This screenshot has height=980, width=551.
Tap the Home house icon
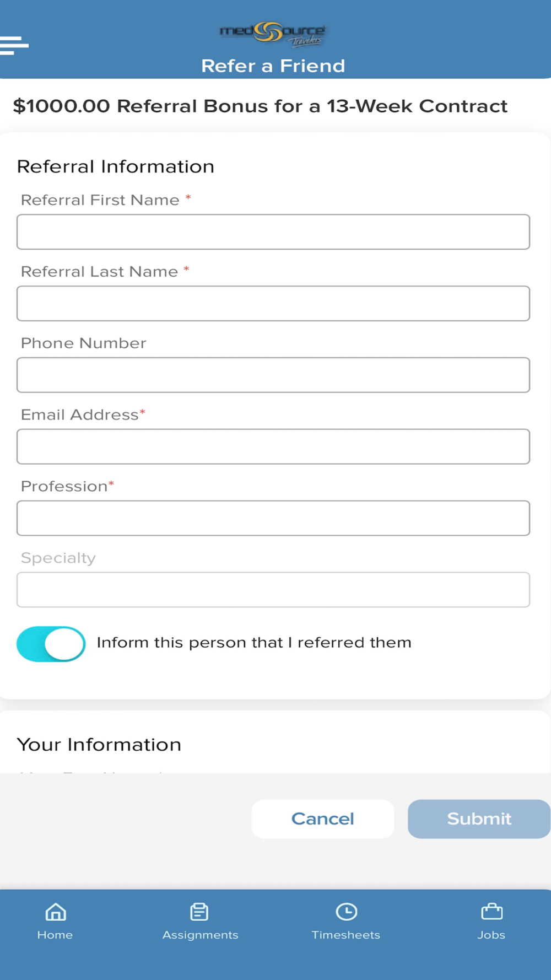55,912
